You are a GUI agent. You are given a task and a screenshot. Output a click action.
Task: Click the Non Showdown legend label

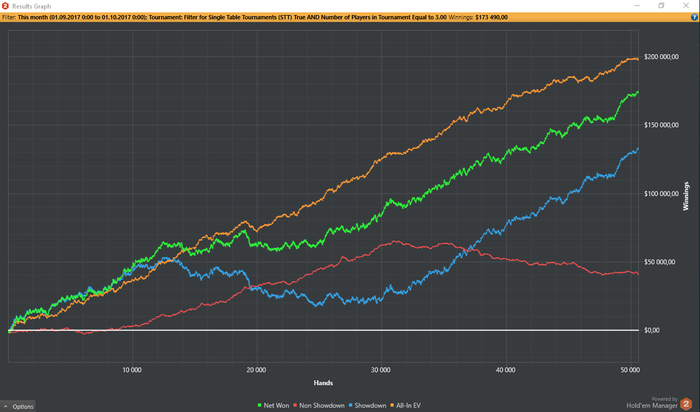(322, 405)
